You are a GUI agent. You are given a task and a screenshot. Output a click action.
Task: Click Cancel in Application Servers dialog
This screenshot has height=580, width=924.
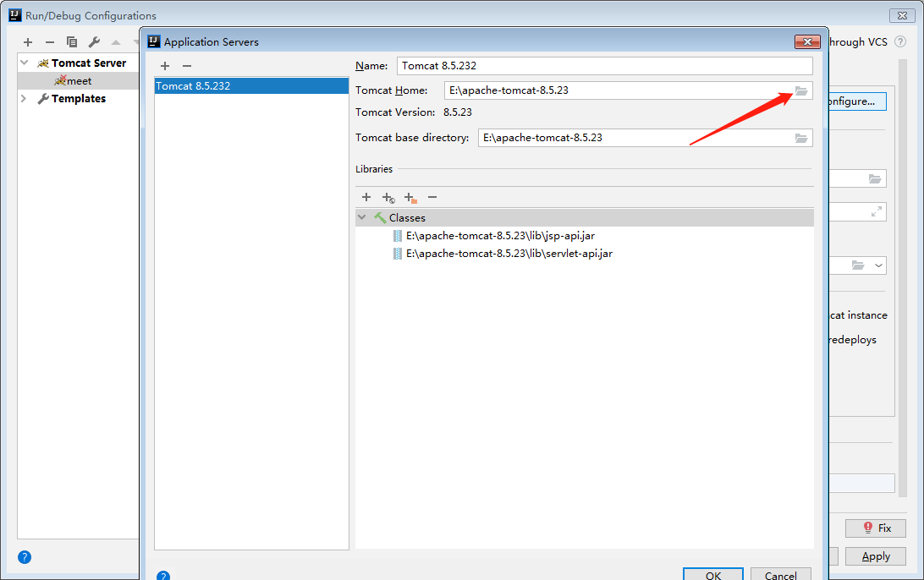point(781,575)
